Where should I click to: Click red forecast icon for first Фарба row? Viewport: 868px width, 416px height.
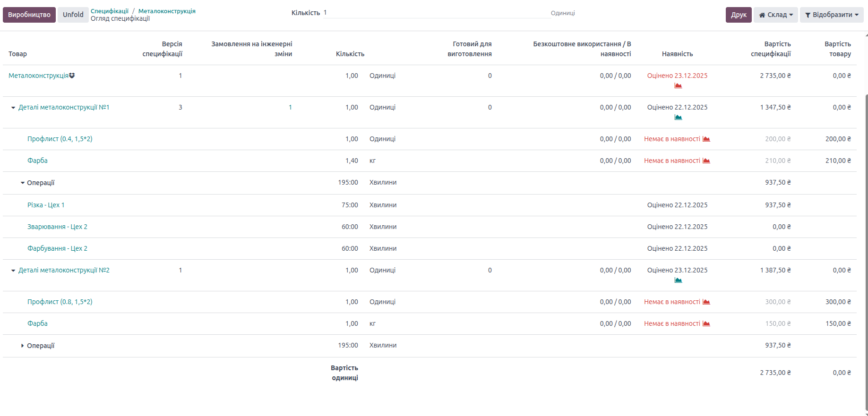(x=706, y=161)
